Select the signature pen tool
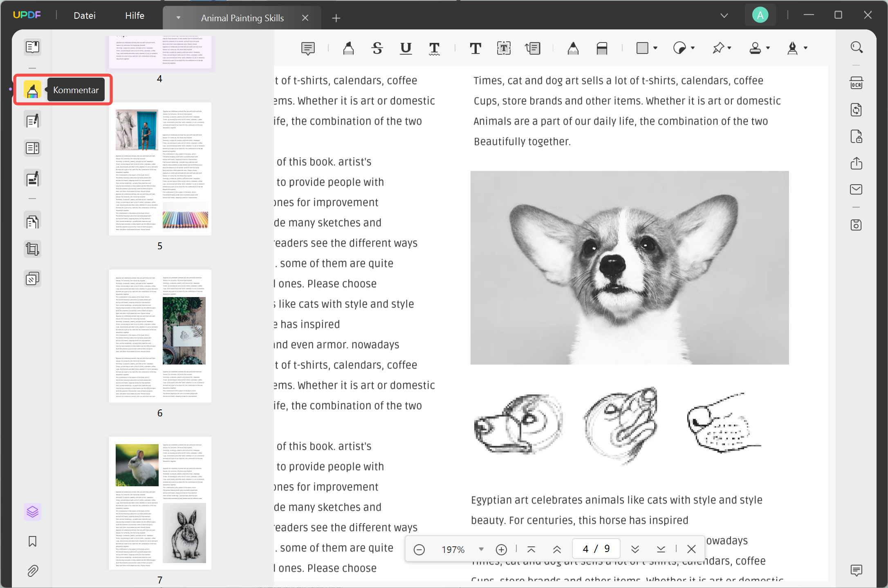888x588 pixels. click(x=792, y=48)
